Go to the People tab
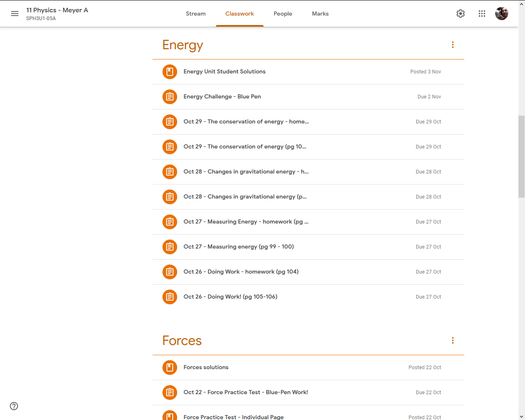This screenshot has width=525, height=420. point(283,14)
